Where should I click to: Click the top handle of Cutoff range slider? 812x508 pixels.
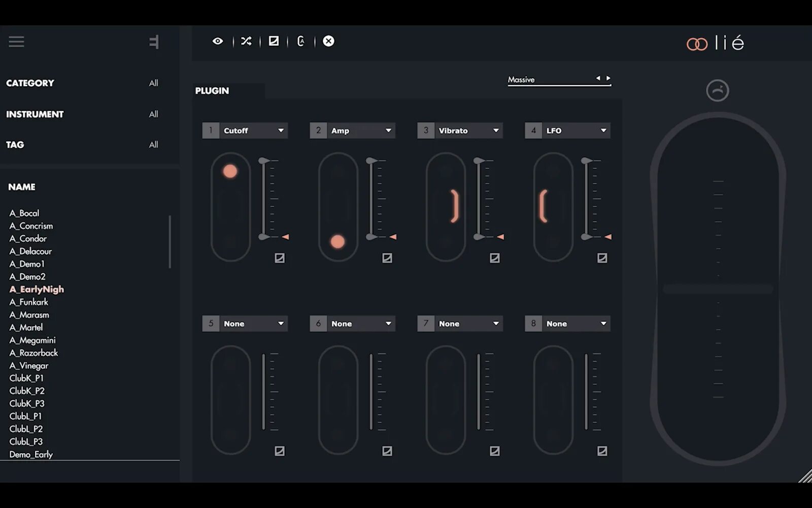[x=264, y=161]
